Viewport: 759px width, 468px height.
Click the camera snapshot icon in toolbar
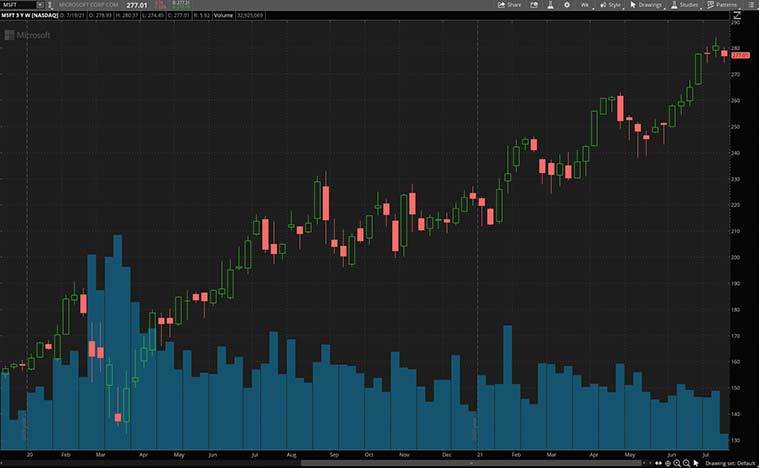pos(534,5)
